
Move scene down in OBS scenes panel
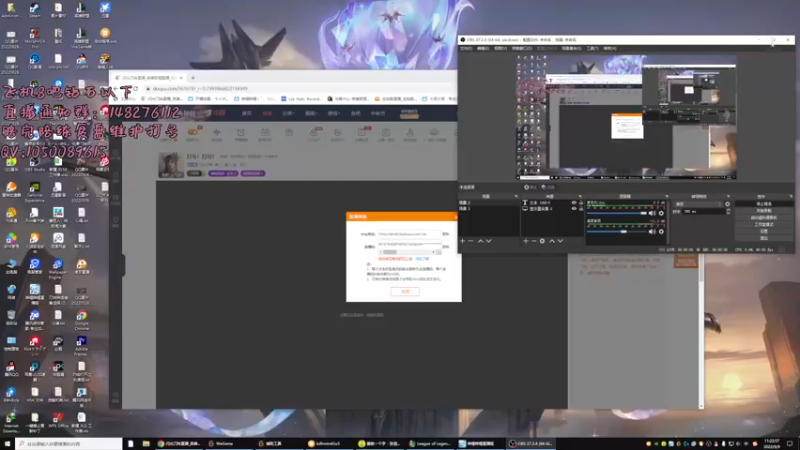pos(489,241)
